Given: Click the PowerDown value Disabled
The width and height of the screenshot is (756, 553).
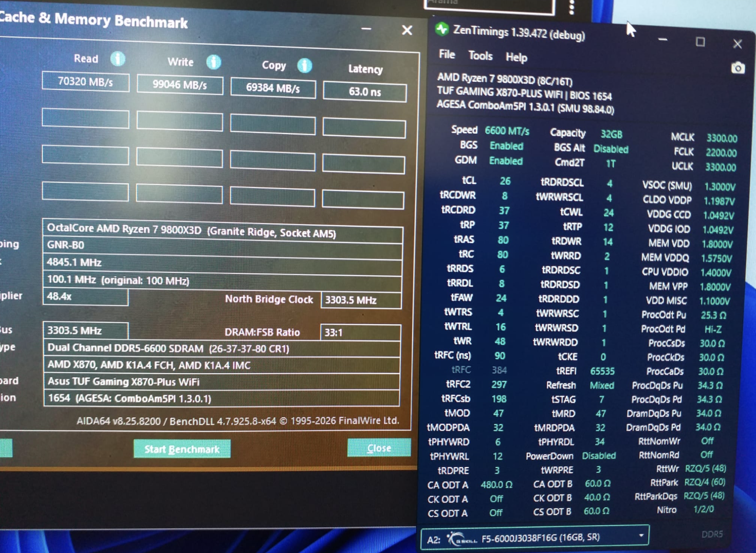Looking at the screenshot, I should (x=599, y=456).
